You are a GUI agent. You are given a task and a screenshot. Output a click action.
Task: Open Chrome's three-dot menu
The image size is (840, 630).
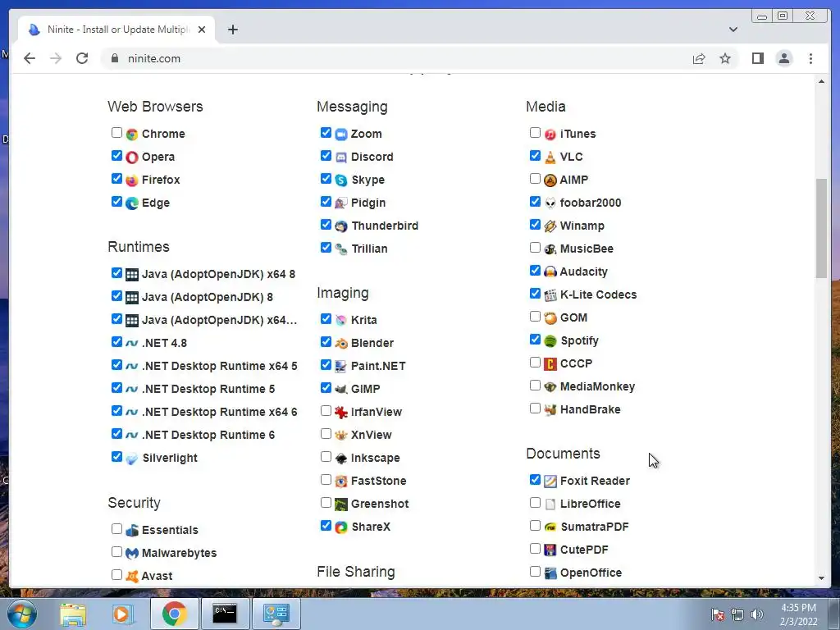(x=810, y=58)
